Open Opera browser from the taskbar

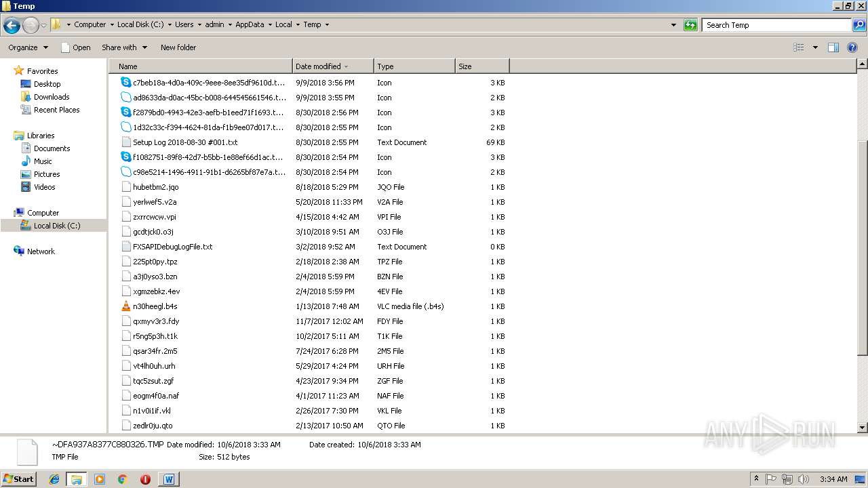tap(145, 479)
